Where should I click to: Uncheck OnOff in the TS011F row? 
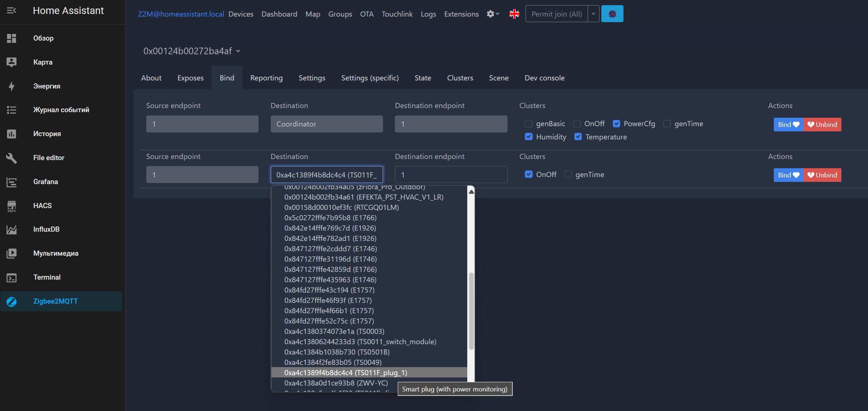coord(529,175)
